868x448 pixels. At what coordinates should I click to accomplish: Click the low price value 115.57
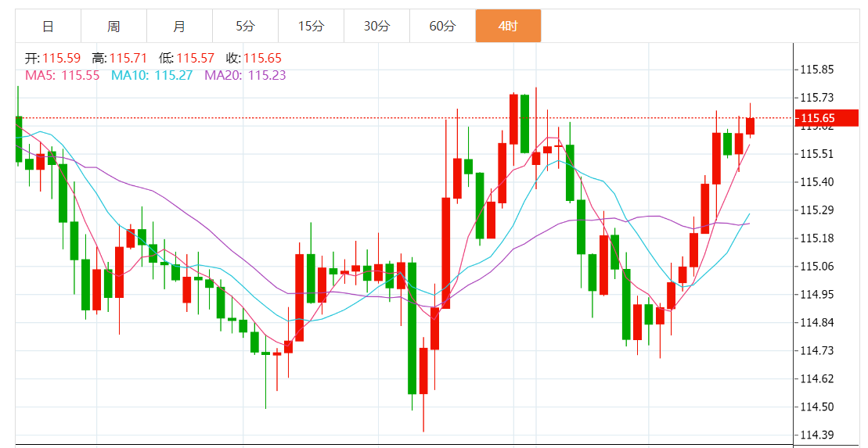[196, 58]
